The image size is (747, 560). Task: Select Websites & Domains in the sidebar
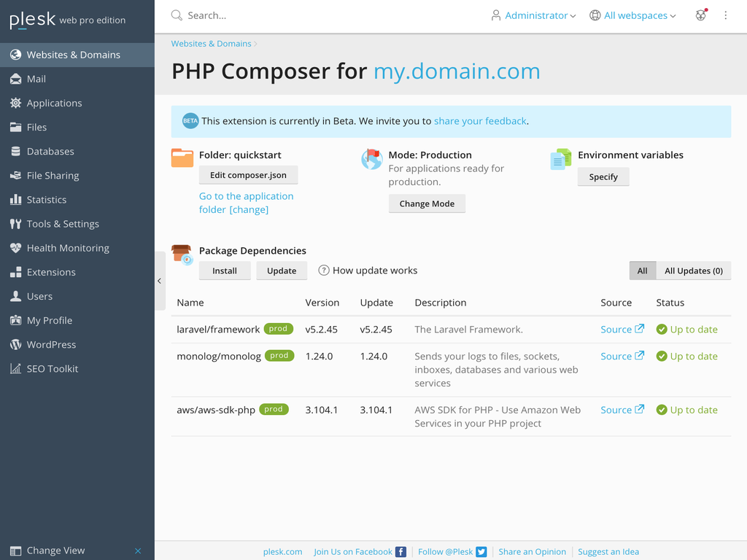tap(16, 54)
